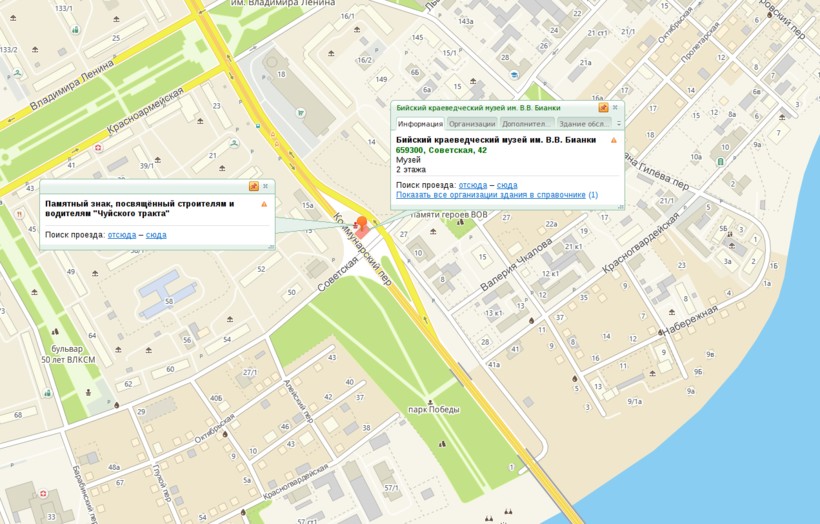Click red cross icon near building 33

(x=43, y=493)
